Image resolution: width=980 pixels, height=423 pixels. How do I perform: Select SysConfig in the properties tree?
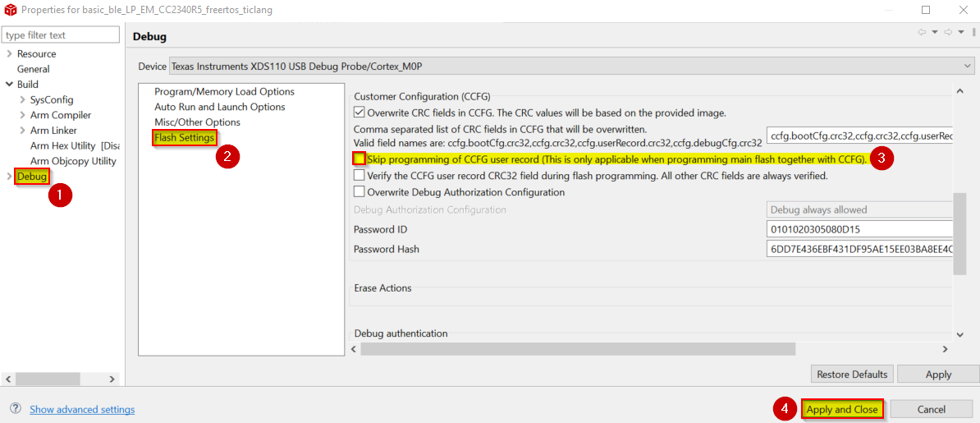click(x=52, y=99)
